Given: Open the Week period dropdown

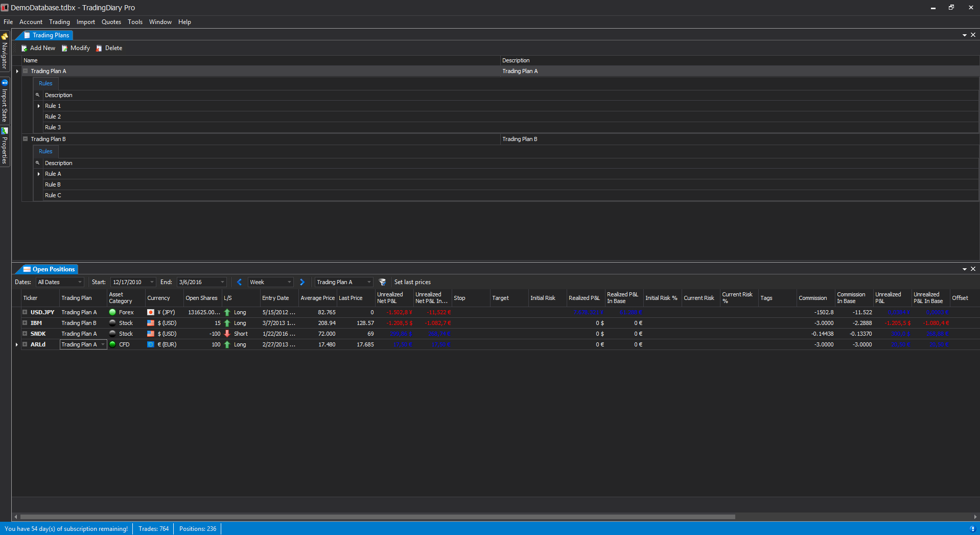Looking at the screenshot, I should pyautogui.click(x=289, y=282).
